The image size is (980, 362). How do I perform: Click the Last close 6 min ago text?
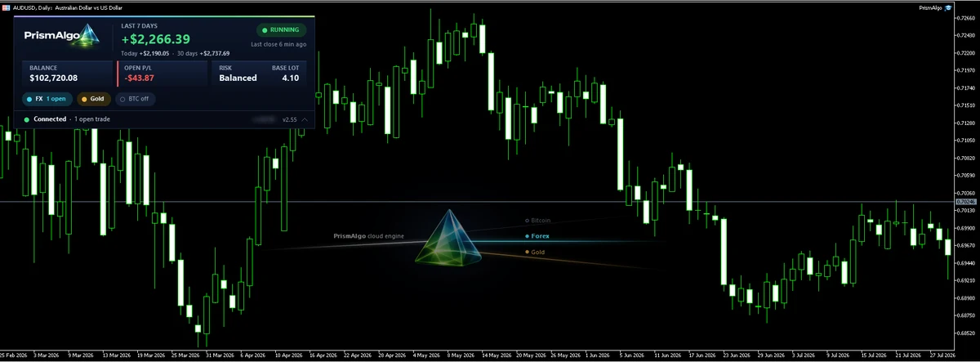point(278,44)
